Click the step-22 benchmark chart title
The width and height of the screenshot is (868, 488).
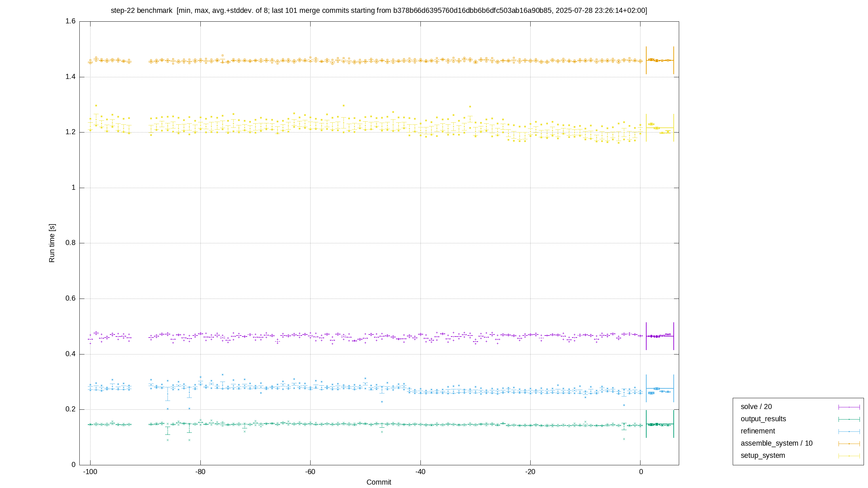(x=379, y=11)
